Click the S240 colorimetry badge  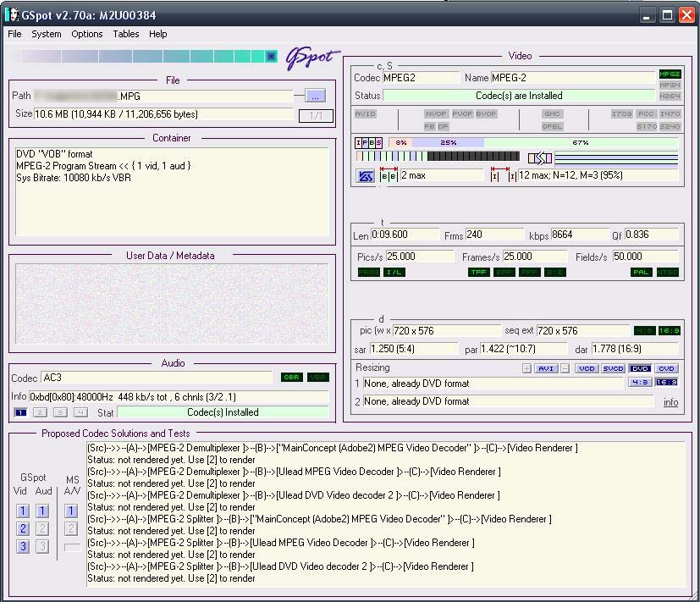point(670,126)
